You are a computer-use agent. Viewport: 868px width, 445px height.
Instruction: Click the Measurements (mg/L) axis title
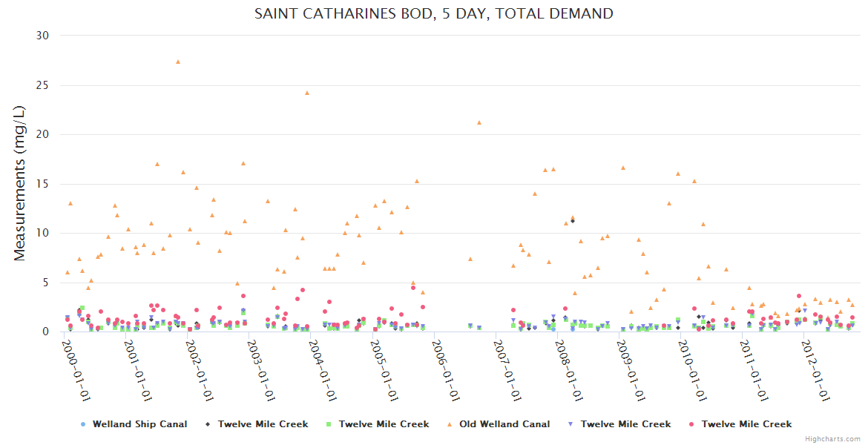click(20, 183)
